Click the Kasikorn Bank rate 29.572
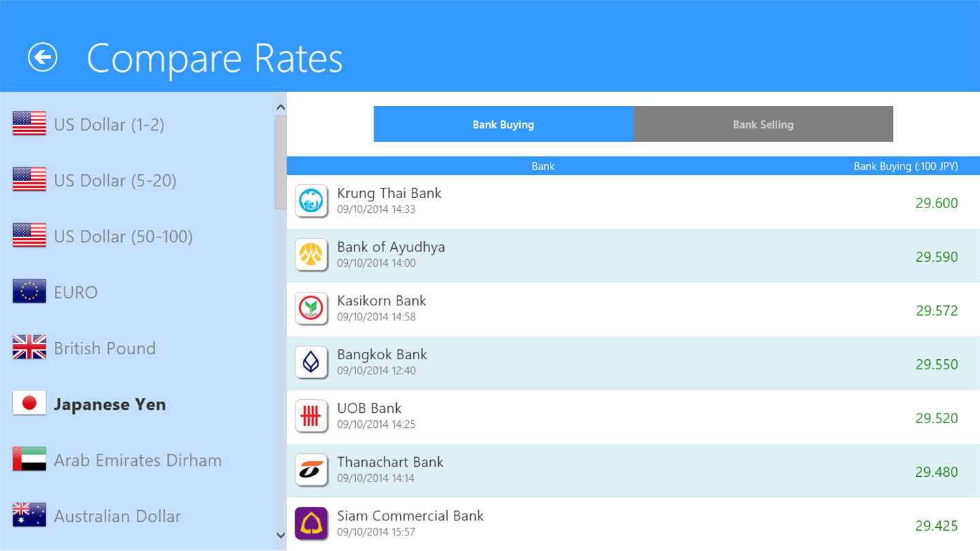This screenshot has width=980, height=551. (x=936, y=310)
